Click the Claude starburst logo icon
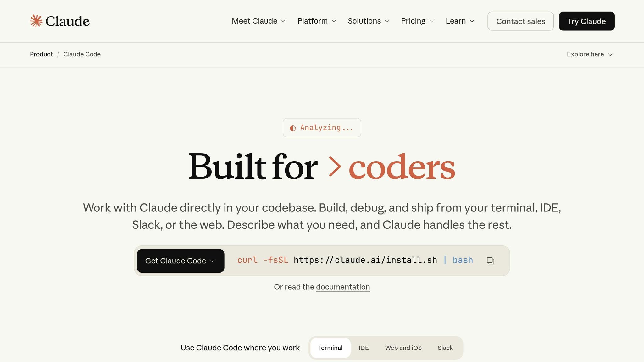 [36, 21]
